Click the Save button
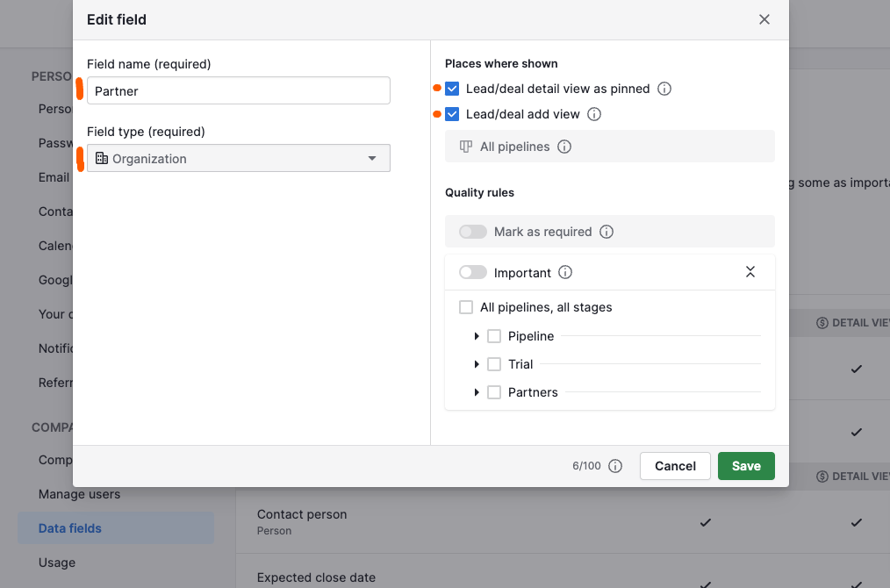 746,466
